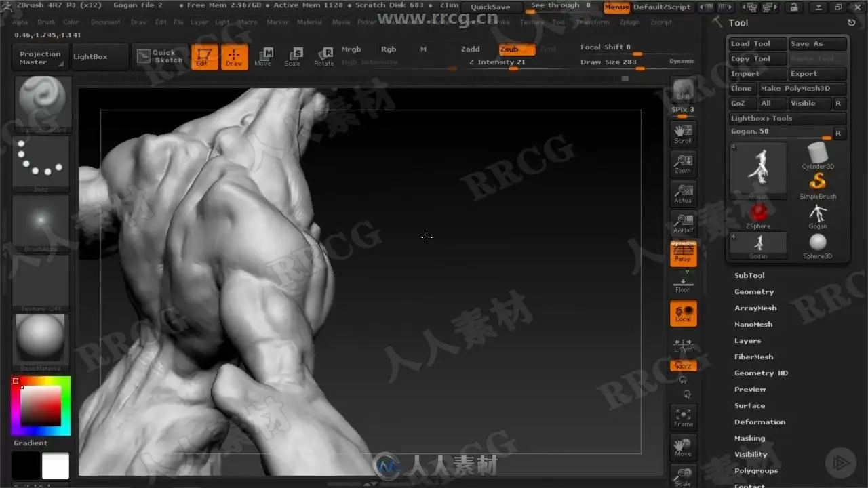Click the QuickSave button
Image resolution: width=868 pixels, height=488 pixels.
tap(490, 7)
